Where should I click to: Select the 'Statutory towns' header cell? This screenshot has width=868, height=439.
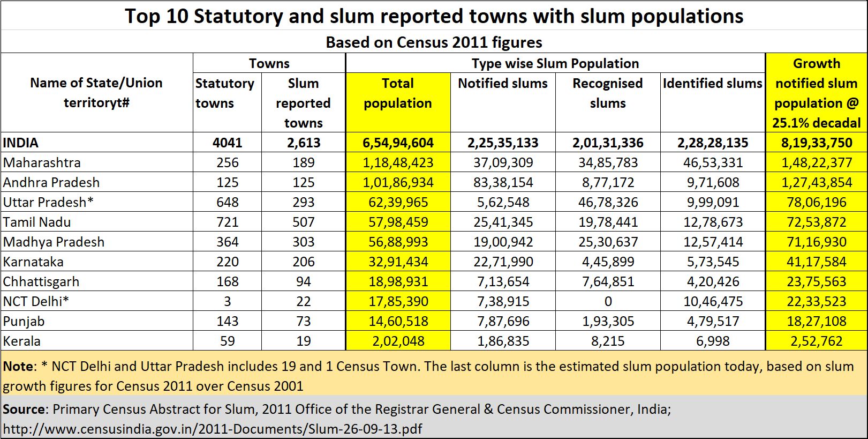point(227,102)
